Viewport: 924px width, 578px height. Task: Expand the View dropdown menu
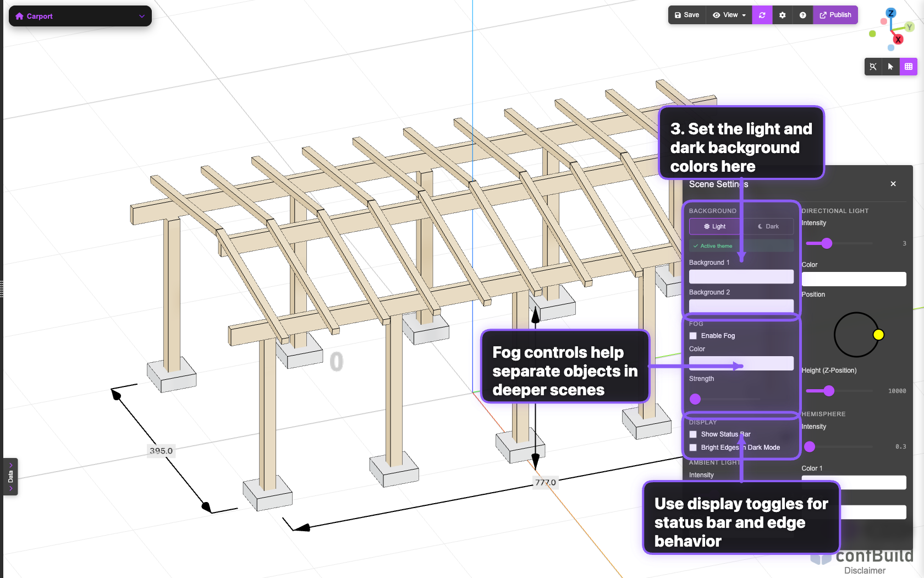(x=729, y=15)
